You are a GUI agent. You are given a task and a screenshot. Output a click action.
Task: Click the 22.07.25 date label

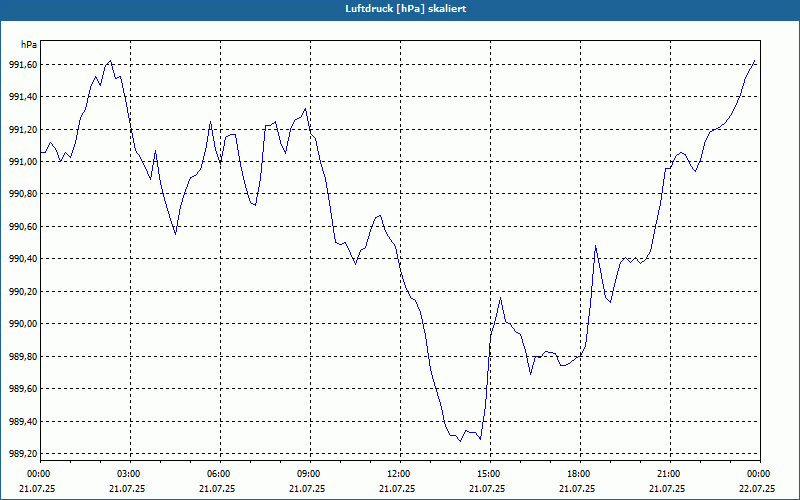(757, 488)
